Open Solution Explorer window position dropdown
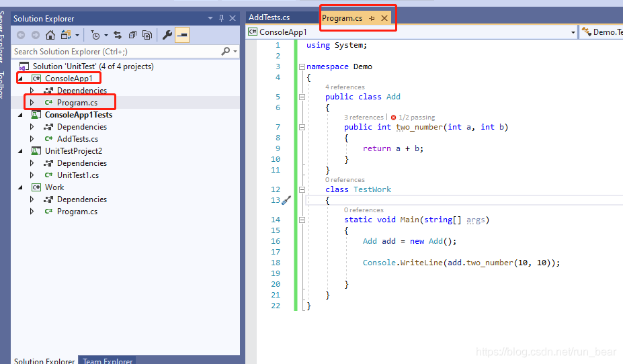 [210, 18]
